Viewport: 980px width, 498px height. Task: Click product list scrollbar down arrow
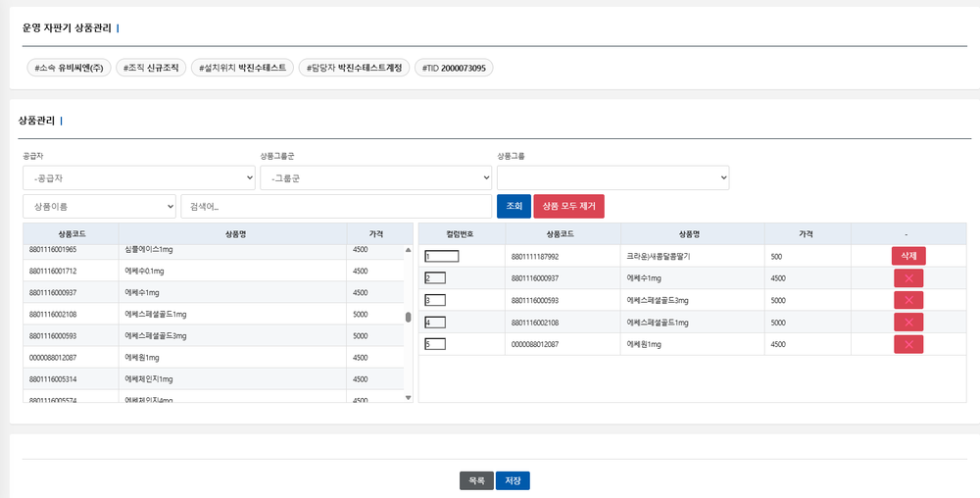coord(409,397)
